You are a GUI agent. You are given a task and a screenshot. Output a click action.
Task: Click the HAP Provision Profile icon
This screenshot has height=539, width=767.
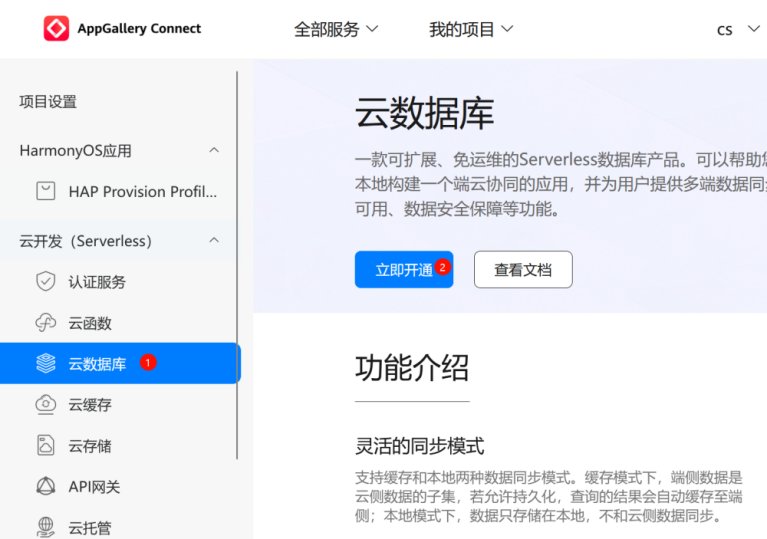pyautogui.click(x=46, y=191)
